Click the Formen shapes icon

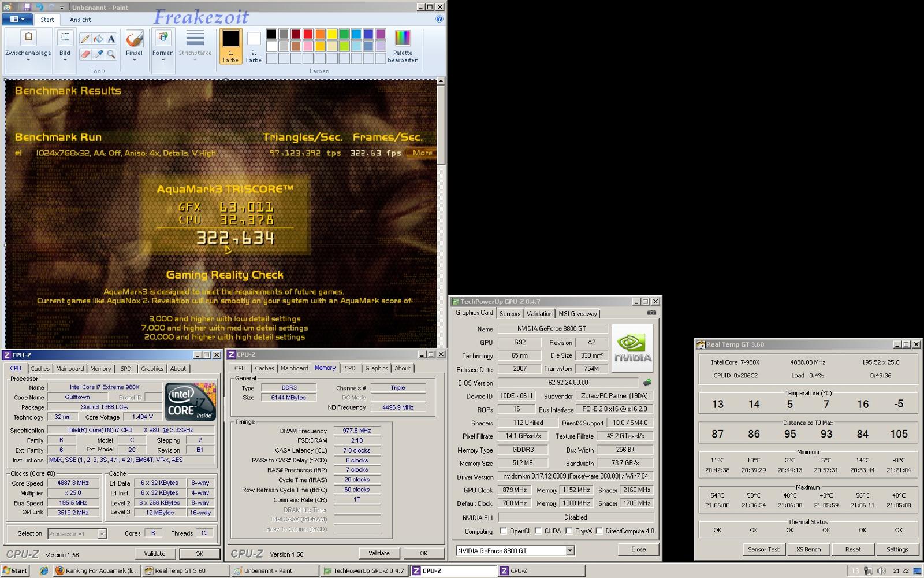click(163, 38)
